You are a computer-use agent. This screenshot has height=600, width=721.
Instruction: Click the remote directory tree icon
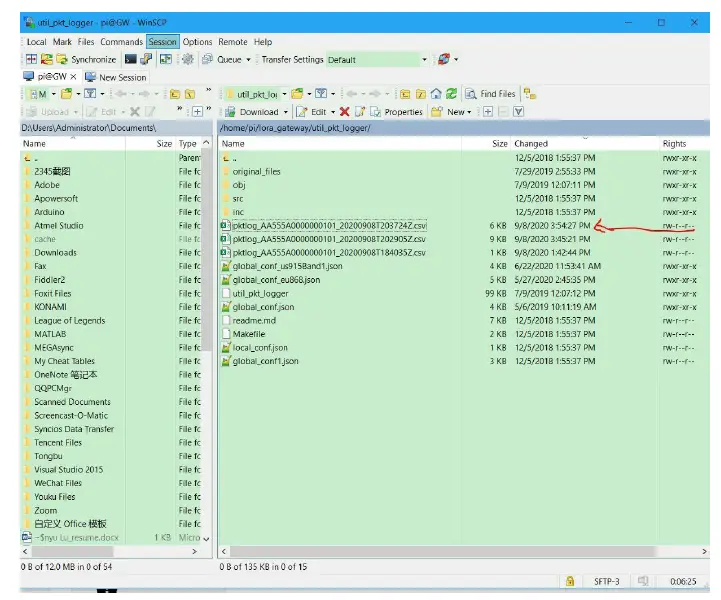coord(529,94)
